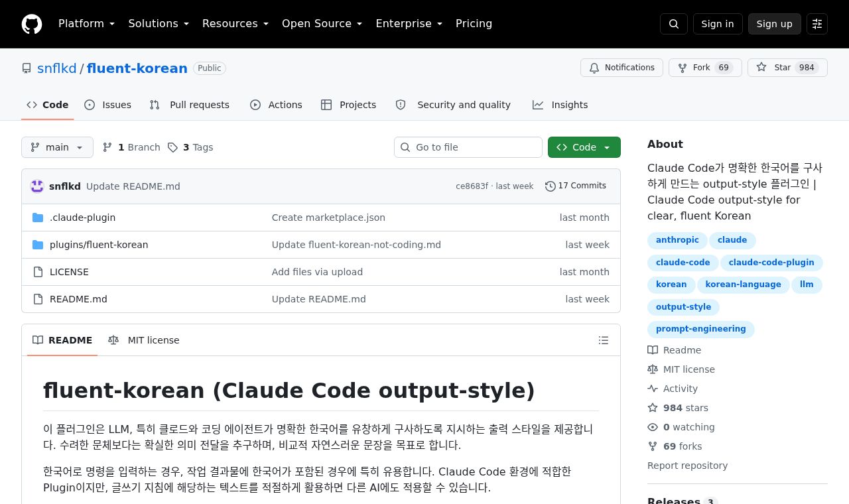Click the commit history clock icon
Screen dimensions: 849x504
(550, 186)
